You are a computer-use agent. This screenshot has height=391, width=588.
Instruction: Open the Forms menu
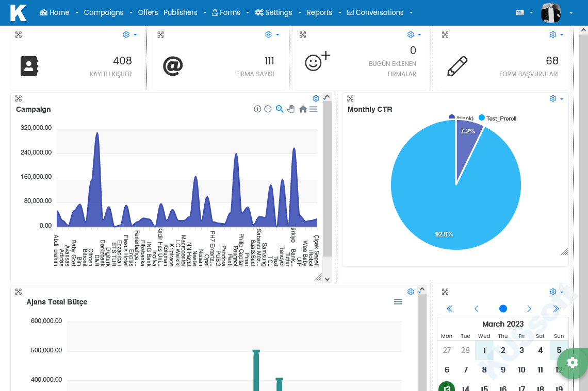click(x=230, y=13)
